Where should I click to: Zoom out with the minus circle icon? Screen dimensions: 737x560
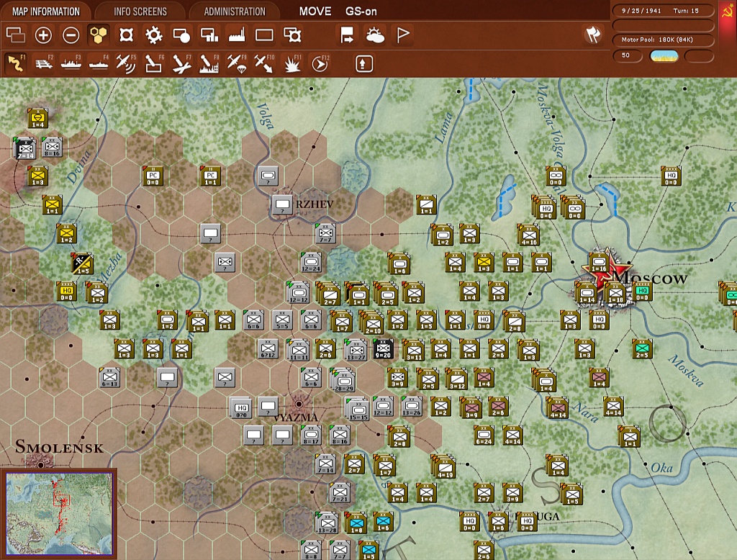(71, 35)
